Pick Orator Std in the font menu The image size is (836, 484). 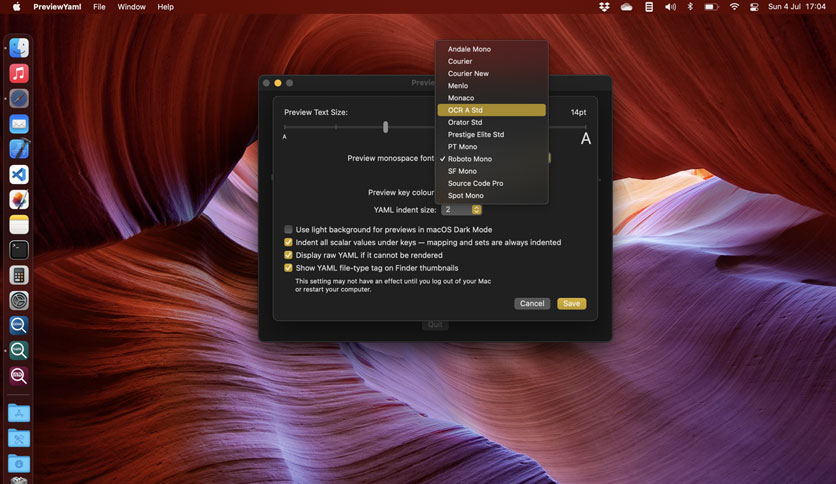point(492,122)
